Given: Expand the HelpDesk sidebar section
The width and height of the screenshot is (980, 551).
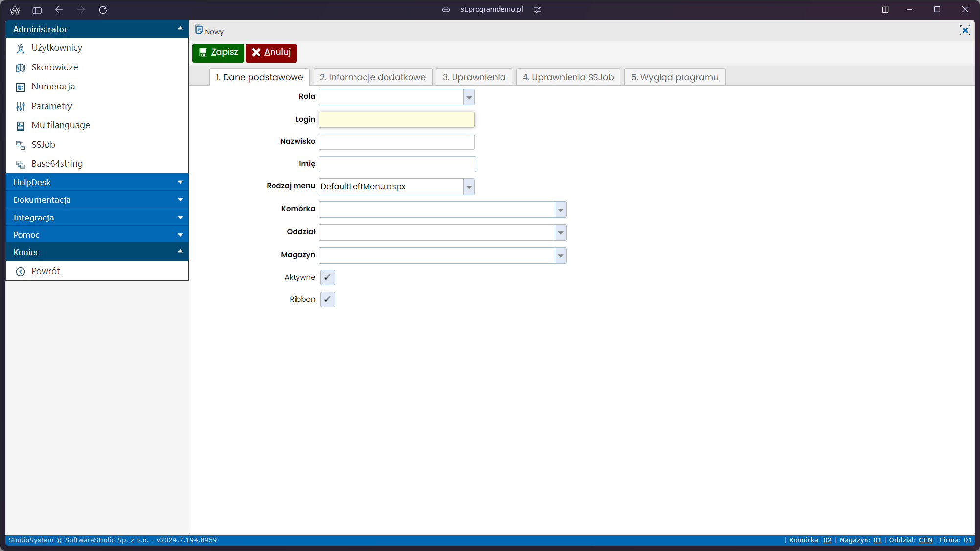Looking at the screenshot, I should pyautogui.click(x=97, y=182).
